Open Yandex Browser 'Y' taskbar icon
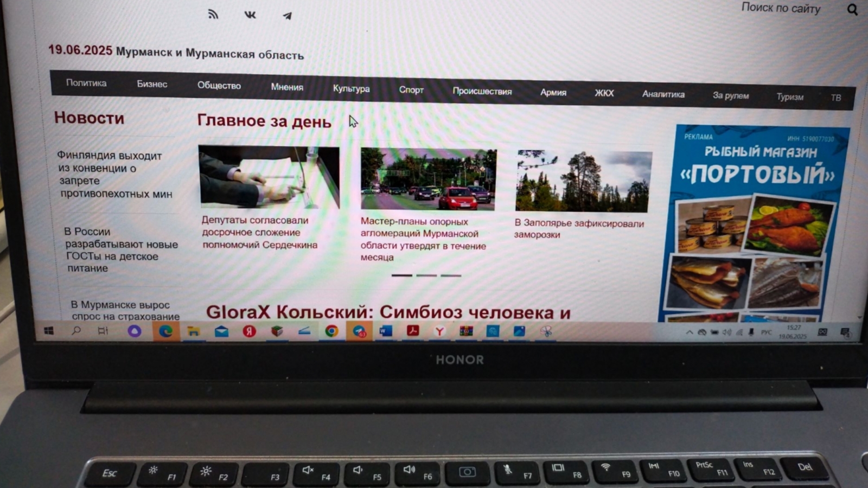Image resolution: width=868 pixels, height=488 pixels. 439,331
